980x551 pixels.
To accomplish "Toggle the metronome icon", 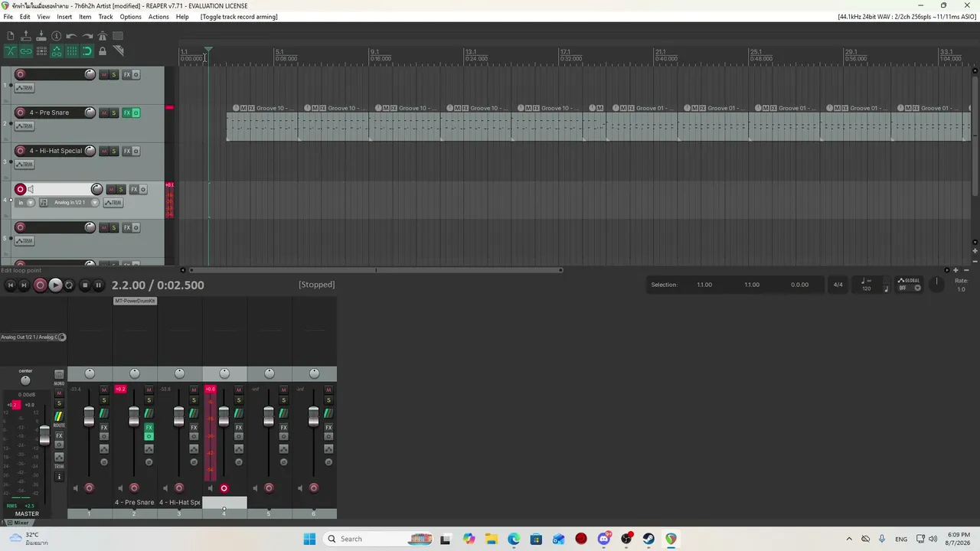I will tap(102, 36).
